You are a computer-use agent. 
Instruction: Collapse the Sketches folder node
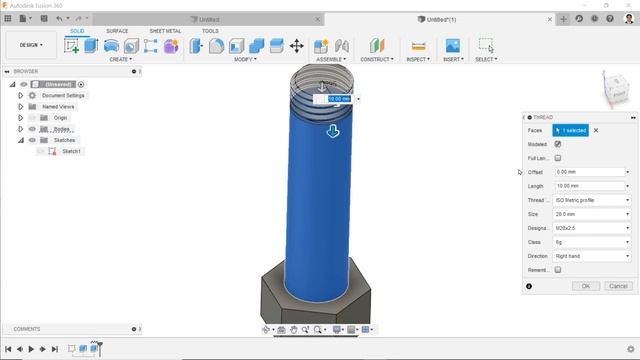click(x=20, y=140)
